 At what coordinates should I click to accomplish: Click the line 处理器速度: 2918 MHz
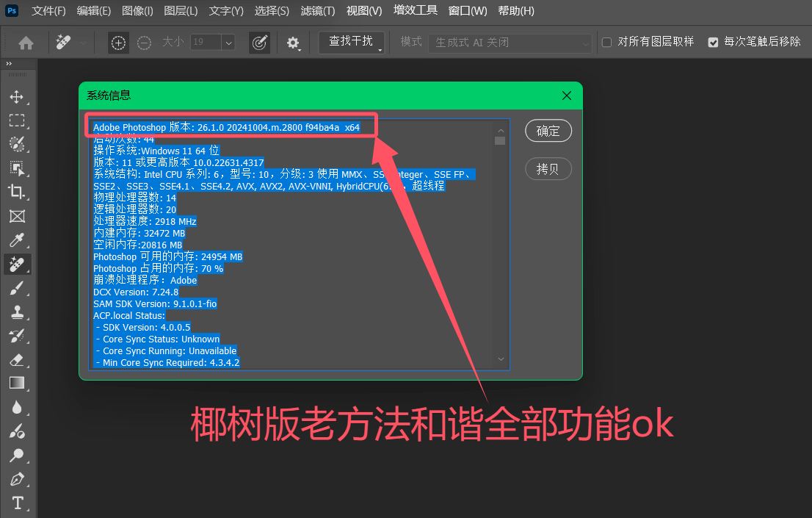pos(145,221)
